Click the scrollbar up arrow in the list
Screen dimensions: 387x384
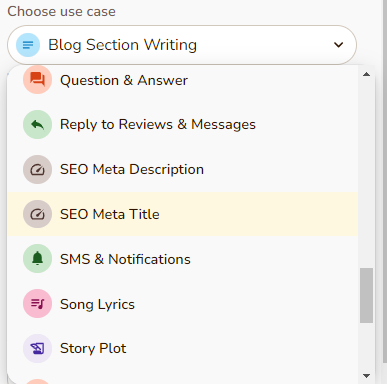[366, 74]
